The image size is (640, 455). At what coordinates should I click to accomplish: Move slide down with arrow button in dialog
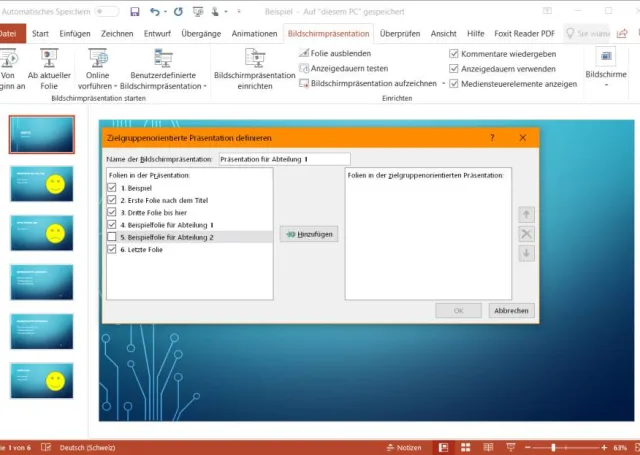click(526, 253)
